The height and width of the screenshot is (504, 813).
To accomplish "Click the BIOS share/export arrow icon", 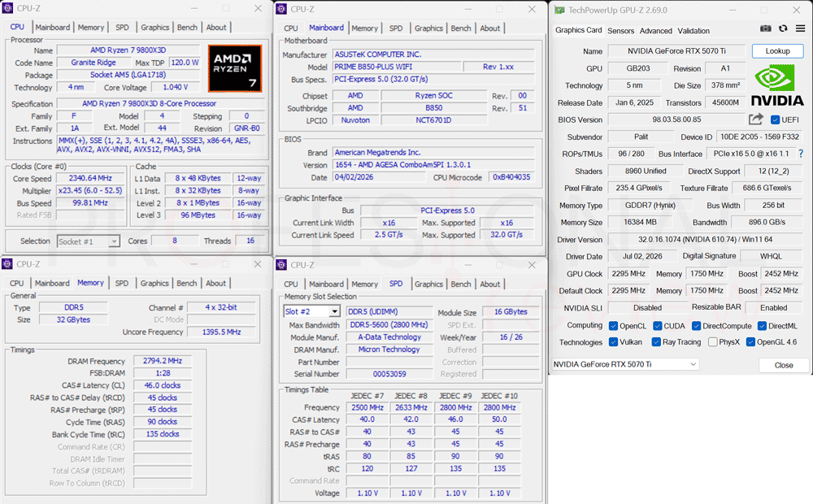I will 756,119.
